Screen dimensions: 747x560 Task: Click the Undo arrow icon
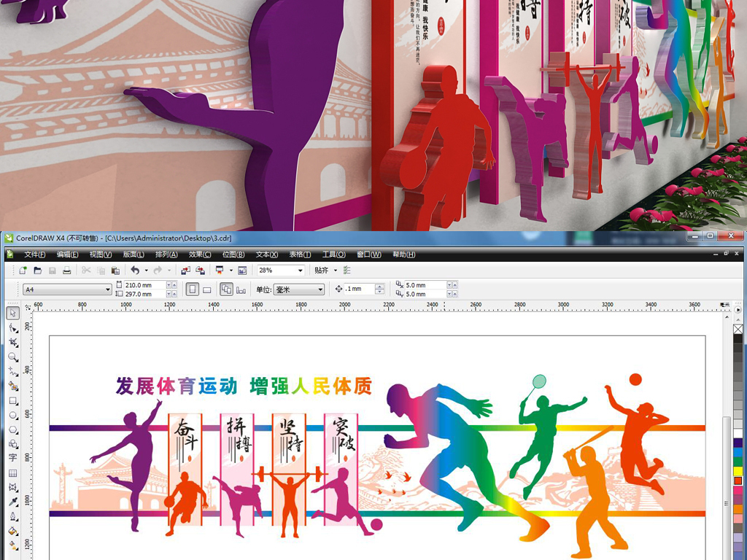click(135, 271)
